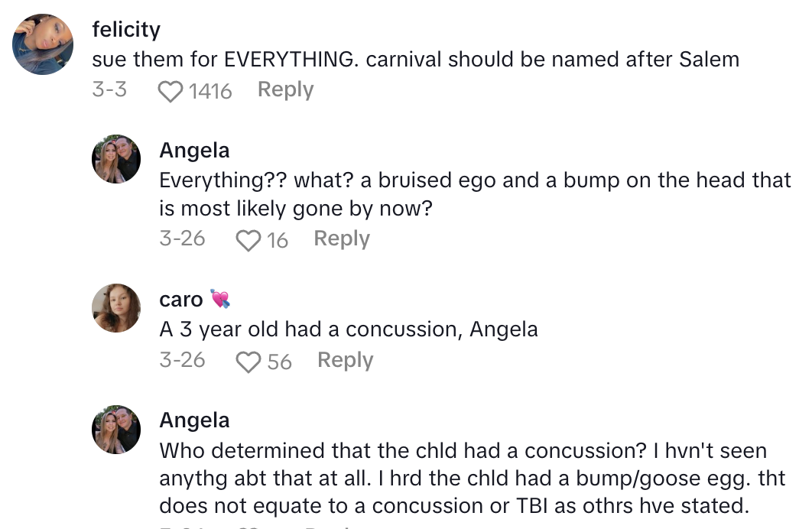The width and height of the screenshot is (812, 529).
Task: Reply to caro's comment
Action: [345, 360]
